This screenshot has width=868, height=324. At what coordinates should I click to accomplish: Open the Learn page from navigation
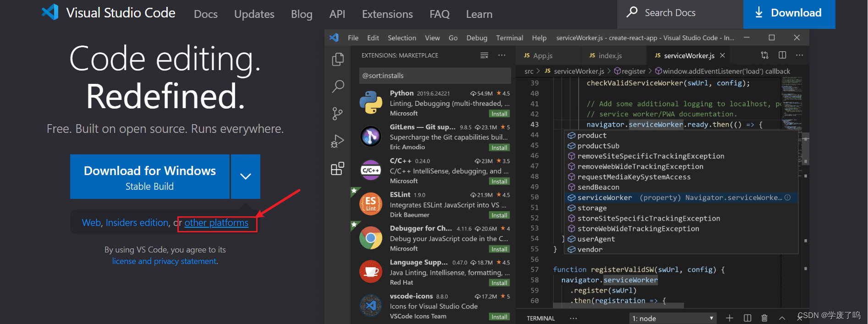point(479,14)
